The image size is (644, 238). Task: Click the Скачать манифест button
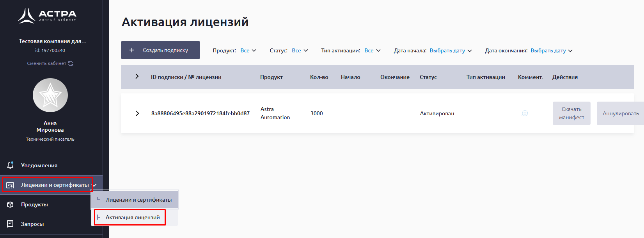pyautogui.click(x=571, y=113)
